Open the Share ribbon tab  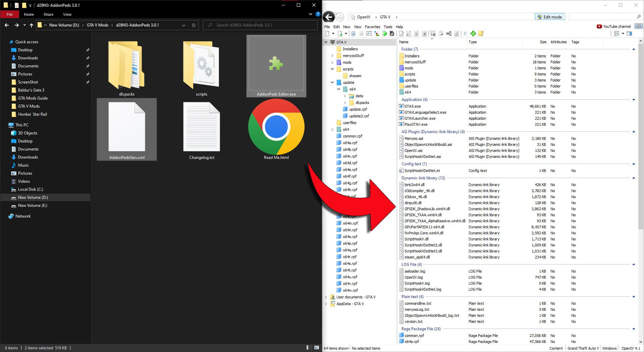click(x=48, y=14)
